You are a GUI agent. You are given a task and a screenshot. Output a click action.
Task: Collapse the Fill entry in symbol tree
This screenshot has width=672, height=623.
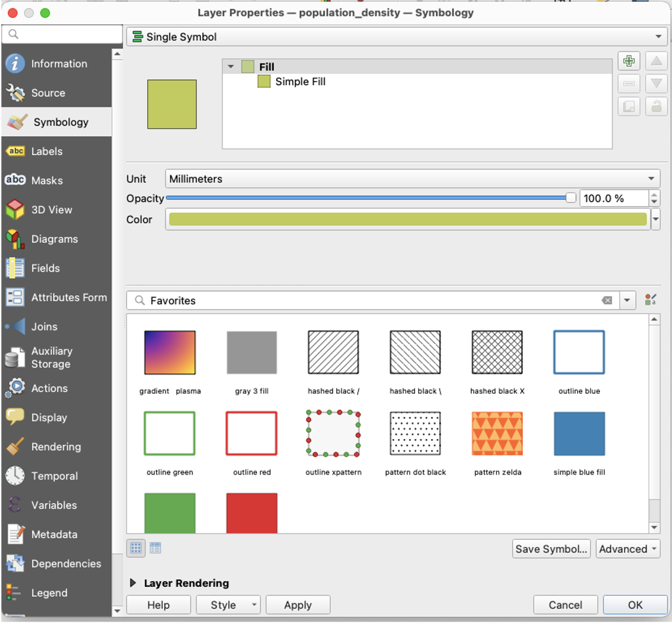pos(230,66)
